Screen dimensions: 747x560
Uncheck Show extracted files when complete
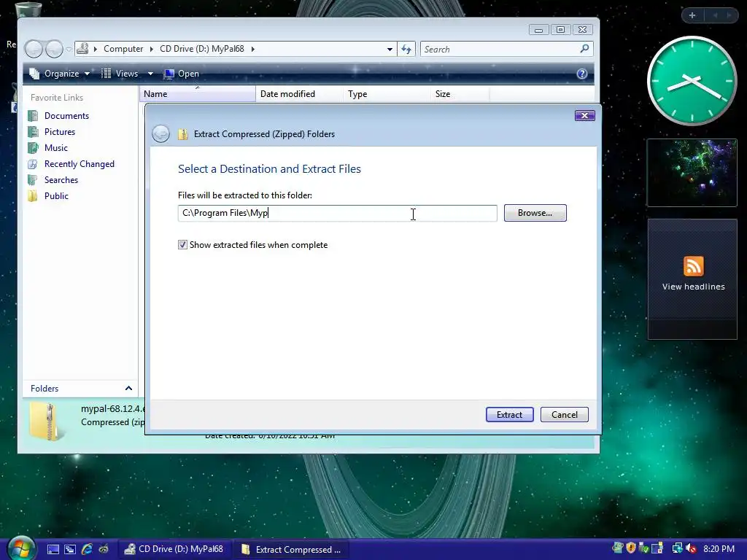click(x=182, y=245)
